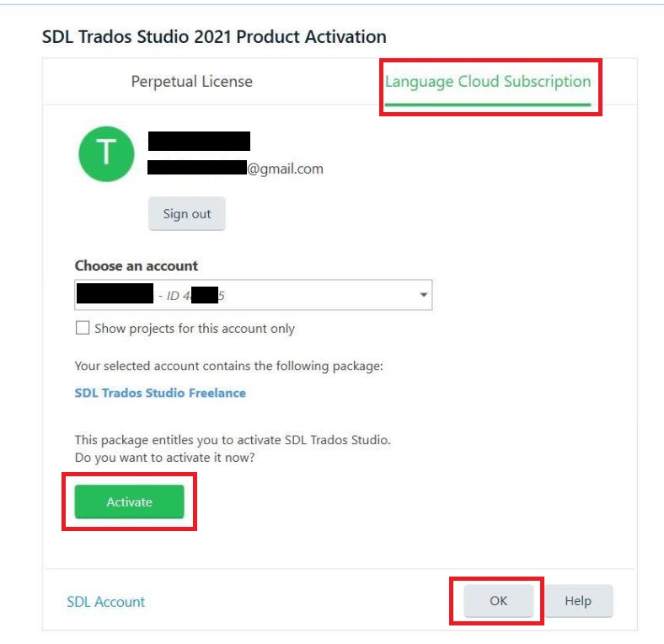
Task: Open Help for product activation
Action: coord(578,601)
